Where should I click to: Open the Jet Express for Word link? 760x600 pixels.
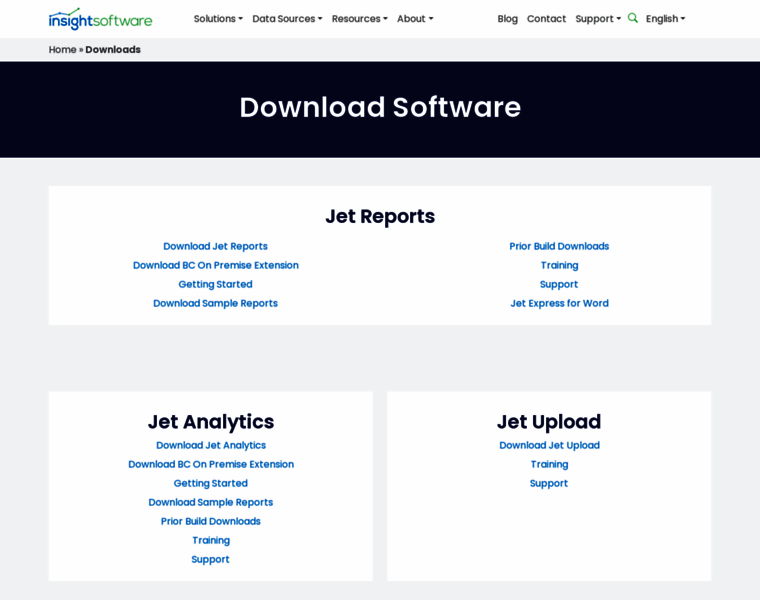(x=559, y=303)
